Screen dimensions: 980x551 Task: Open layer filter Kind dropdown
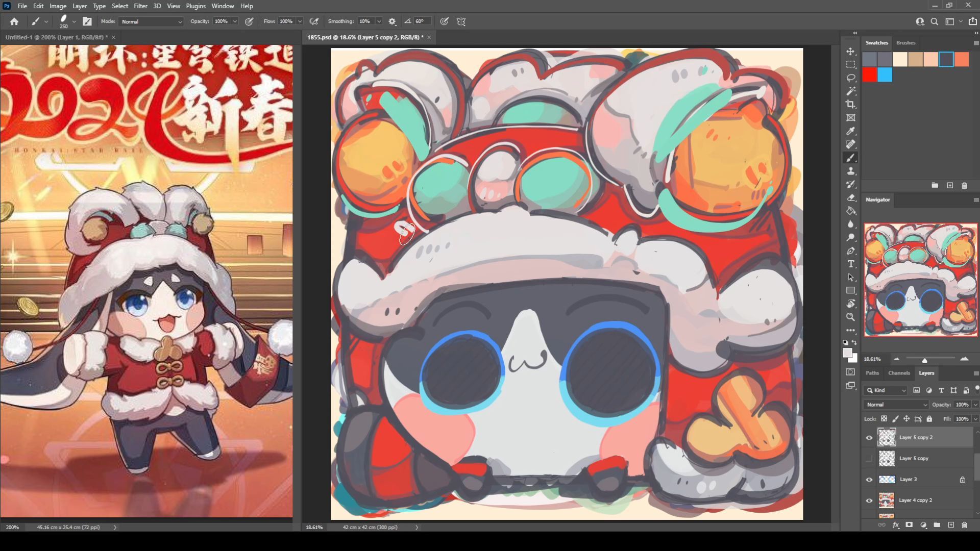(x=886, y=390)
